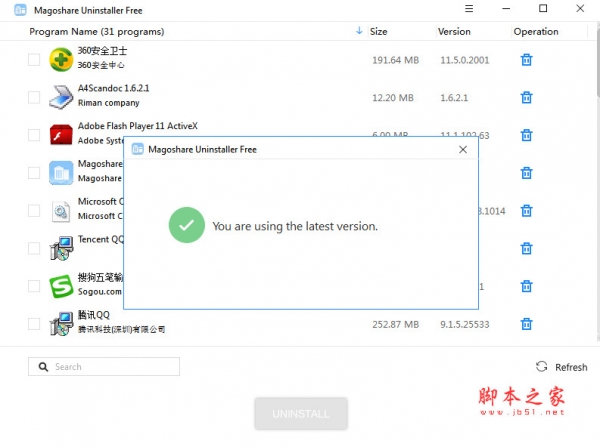Tick the checkbox for 360安全卫士
The width and height of the screenshot is (600, 447).
(34, 60)
